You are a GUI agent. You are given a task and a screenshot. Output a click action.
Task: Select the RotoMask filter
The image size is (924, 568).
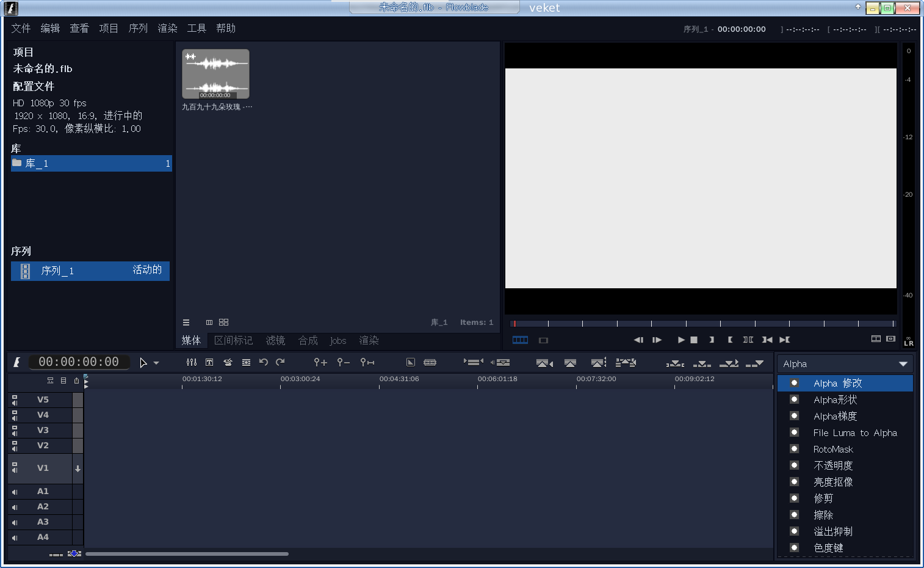pos(845,449)
